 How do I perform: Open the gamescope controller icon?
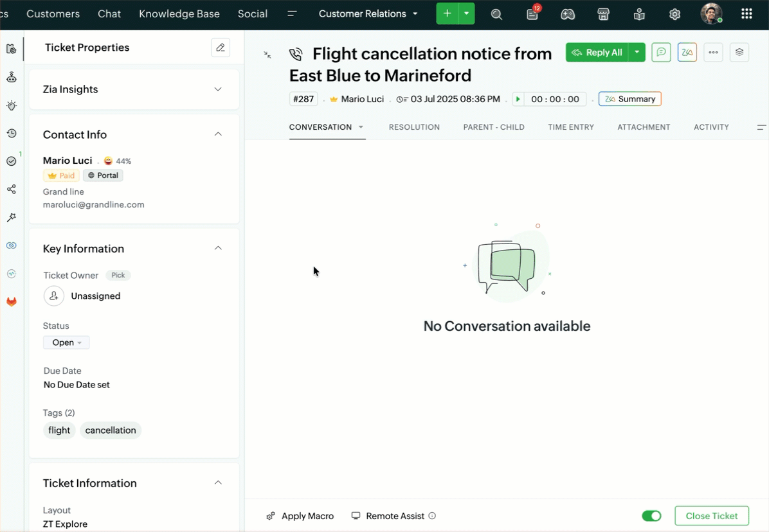click(568, 14)
